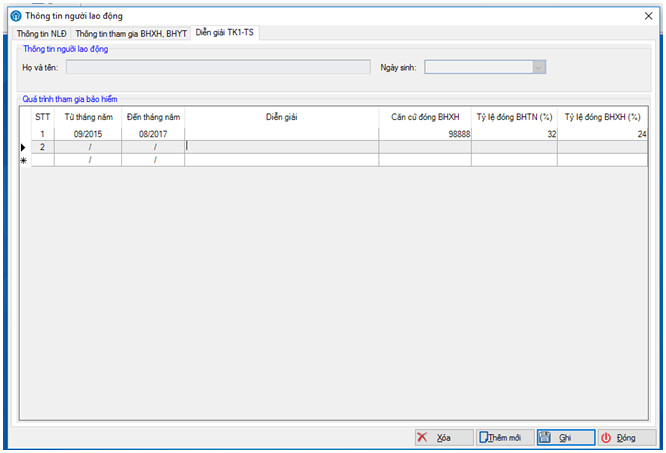Image resolution: width=666 pixels, height=453 pixels.
Task: Select the BHXH rate cell showing 24
Action: pyautogui.click(x=602, y=134)
